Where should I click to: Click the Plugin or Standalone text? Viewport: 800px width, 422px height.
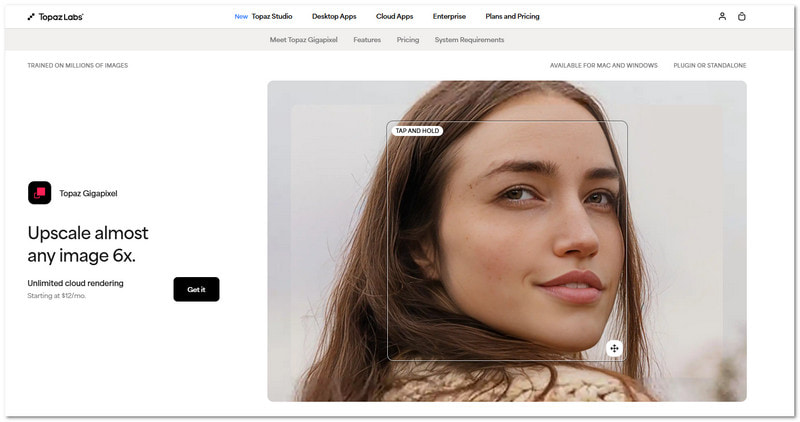710,66
